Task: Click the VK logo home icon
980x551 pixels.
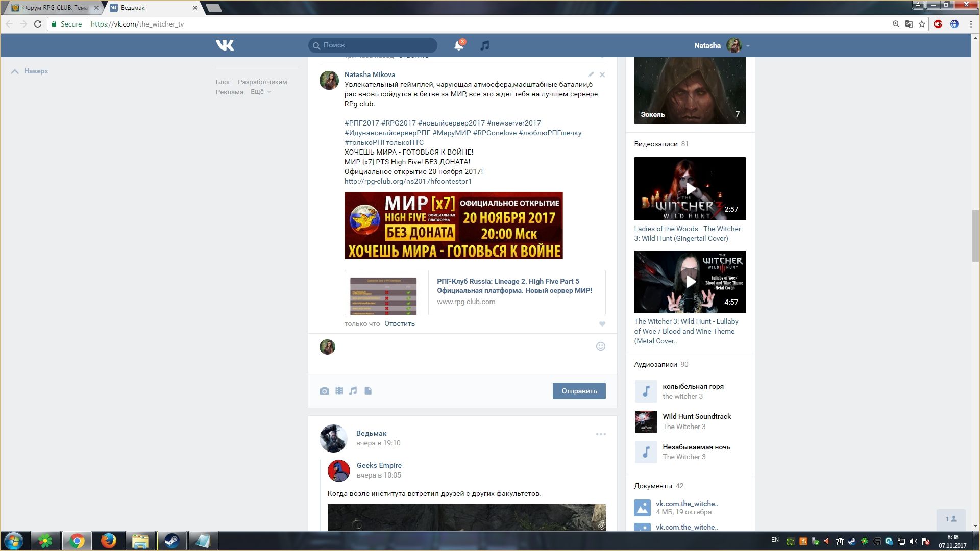Action: [225, 45]
